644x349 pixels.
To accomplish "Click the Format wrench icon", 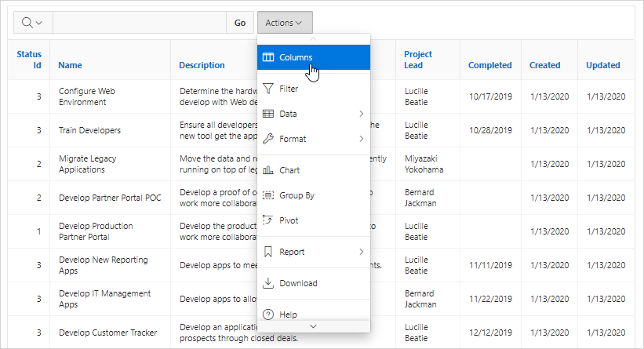I will click(x=268, y=139).
